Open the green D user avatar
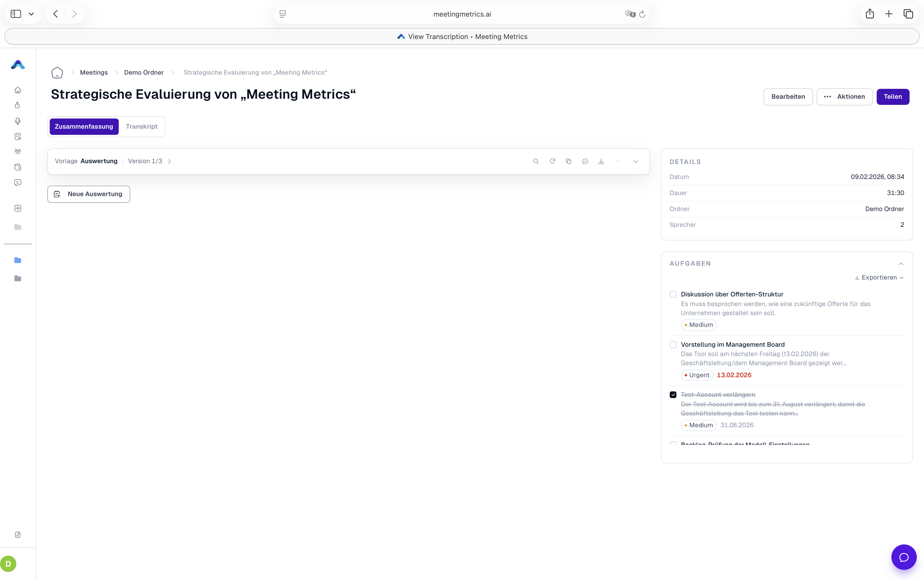The width and height of the screenshot is (924, 580). pyautogui.click(x=8, y=564)
